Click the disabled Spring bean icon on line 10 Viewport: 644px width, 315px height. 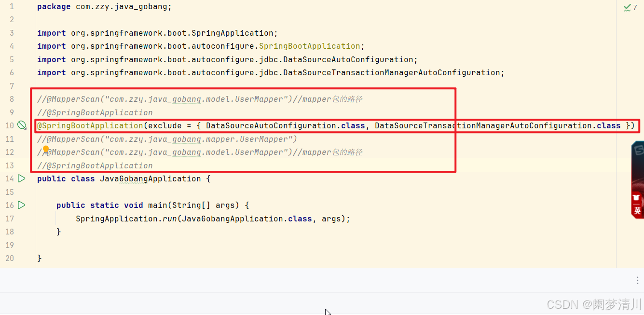(x=21, y=124)
